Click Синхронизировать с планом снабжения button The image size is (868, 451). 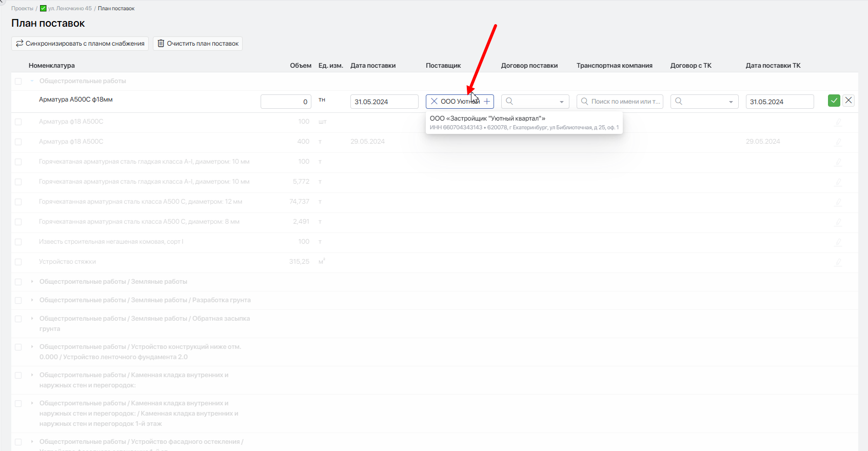click(x=80, y=44)
